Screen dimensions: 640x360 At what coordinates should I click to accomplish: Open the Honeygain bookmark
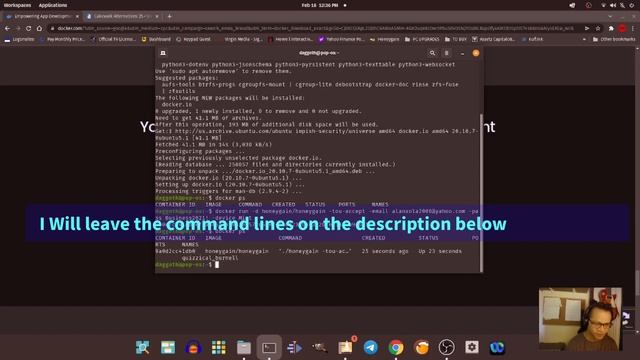pyautogui.click(x=385, y=39)
